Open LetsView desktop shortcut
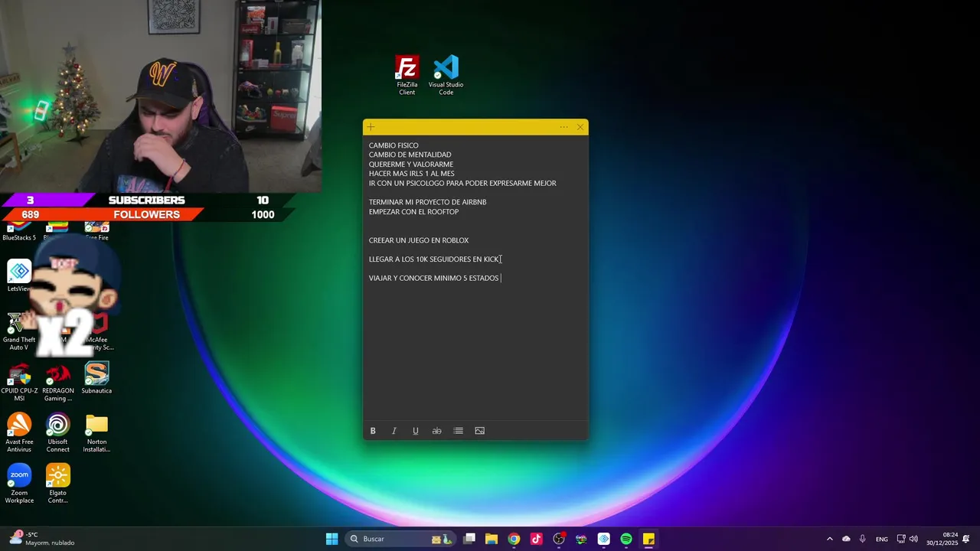 (x=19, y=275)
